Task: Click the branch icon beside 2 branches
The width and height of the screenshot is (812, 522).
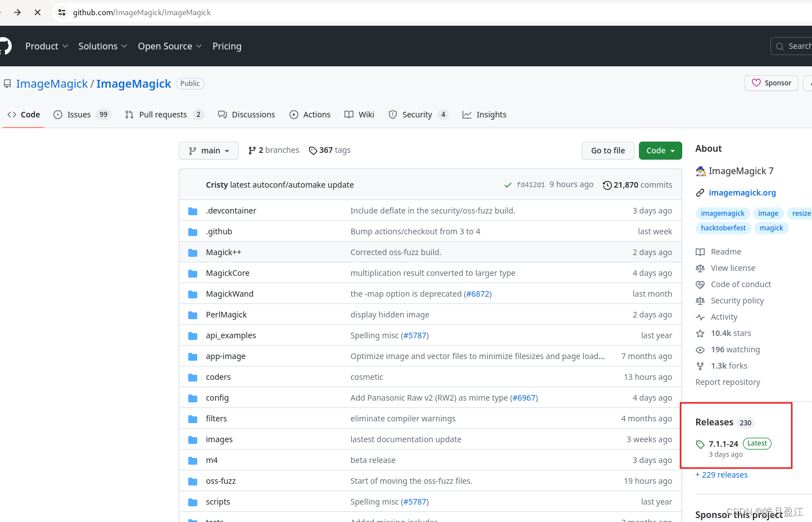Action: pyautogui.click(x=252, y=151)
